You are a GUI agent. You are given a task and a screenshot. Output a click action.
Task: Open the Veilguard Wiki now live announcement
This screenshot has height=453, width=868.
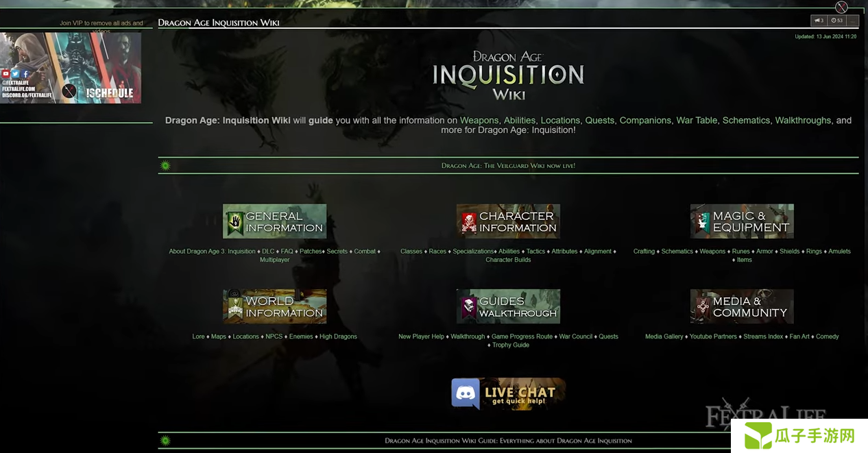(x=508, y=165)
